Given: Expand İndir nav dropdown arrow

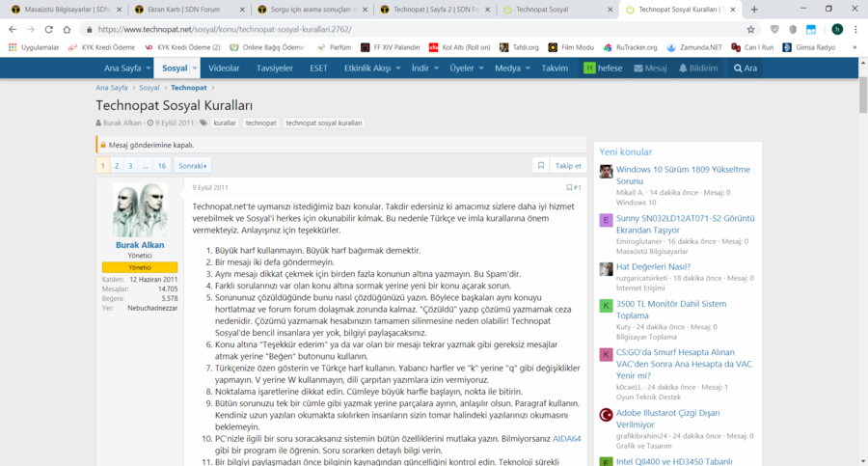Looking at the screenshot, I should pyautogui.click(x=436, y=69).
